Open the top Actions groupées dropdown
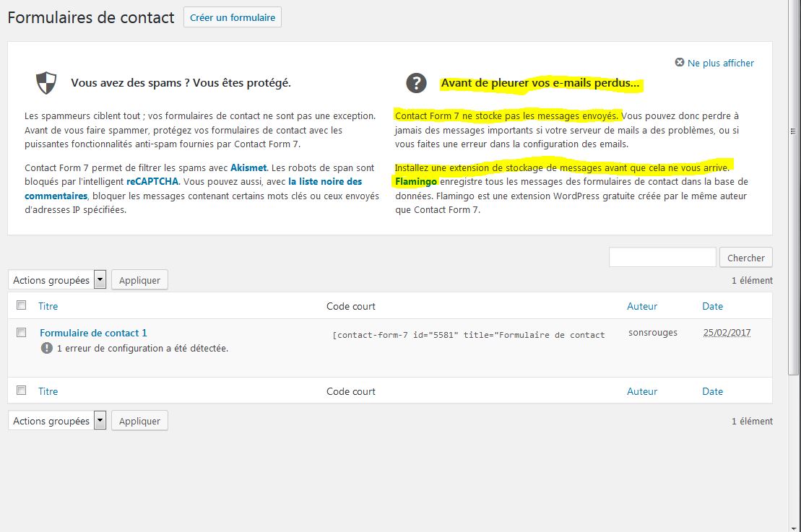This screenshot has width=801, height=532. point(57,280)
